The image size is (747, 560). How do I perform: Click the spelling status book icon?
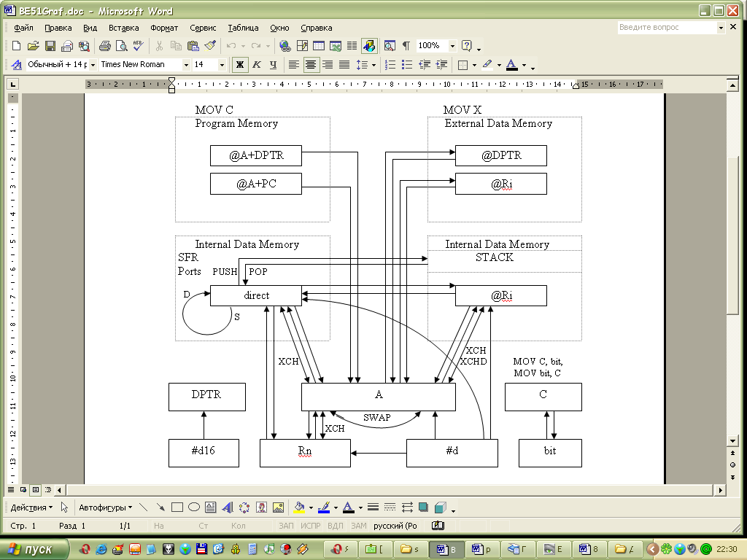(x=438, y=525)
